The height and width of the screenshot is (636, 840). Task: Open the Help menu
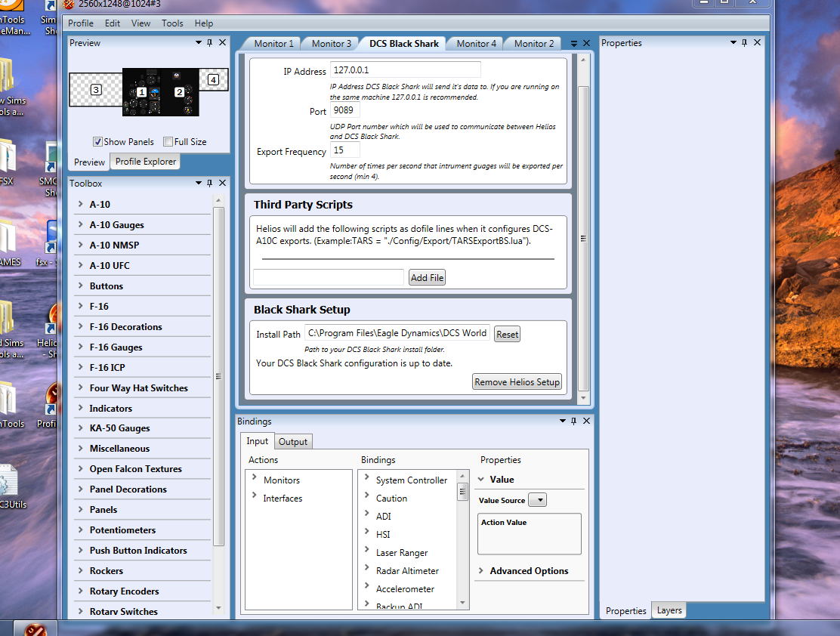click(x=203, y=23)
